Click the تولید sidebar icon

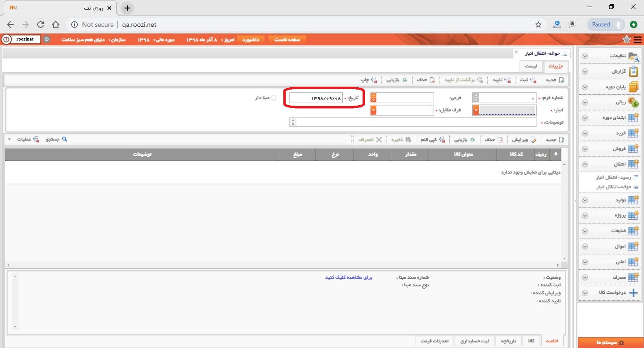(634, 200)
